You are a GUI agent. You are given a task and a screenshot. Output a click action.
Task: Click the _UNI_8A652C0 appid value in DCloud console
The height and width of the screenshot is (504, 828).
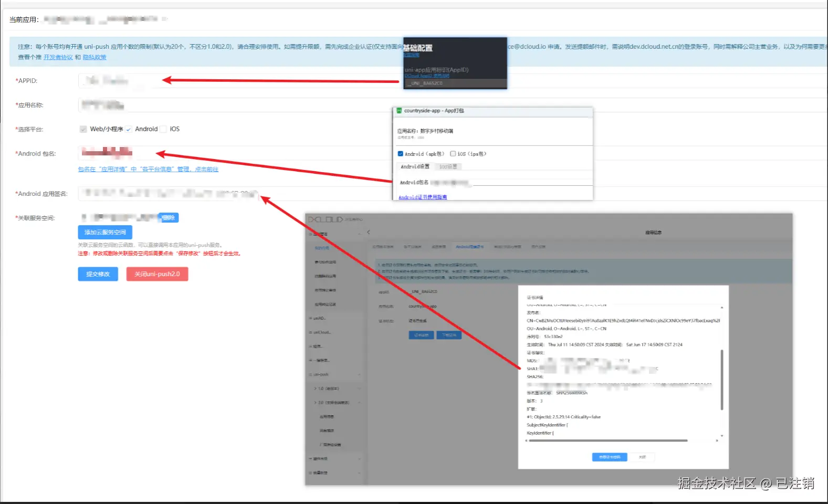[x=424, y=292]
